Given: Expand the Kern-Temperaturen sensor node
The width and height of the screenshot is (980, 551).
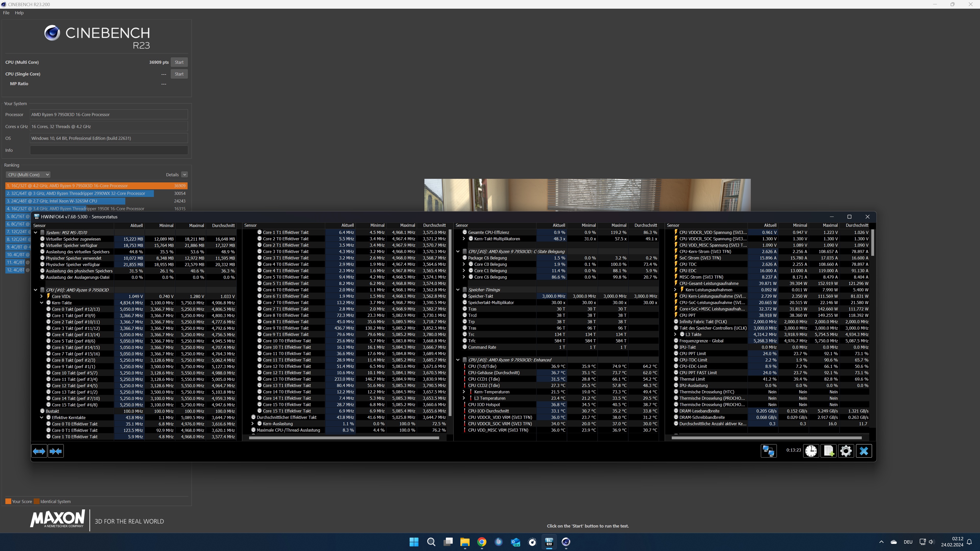Looking at the screenshot, I should coord(464,392).
